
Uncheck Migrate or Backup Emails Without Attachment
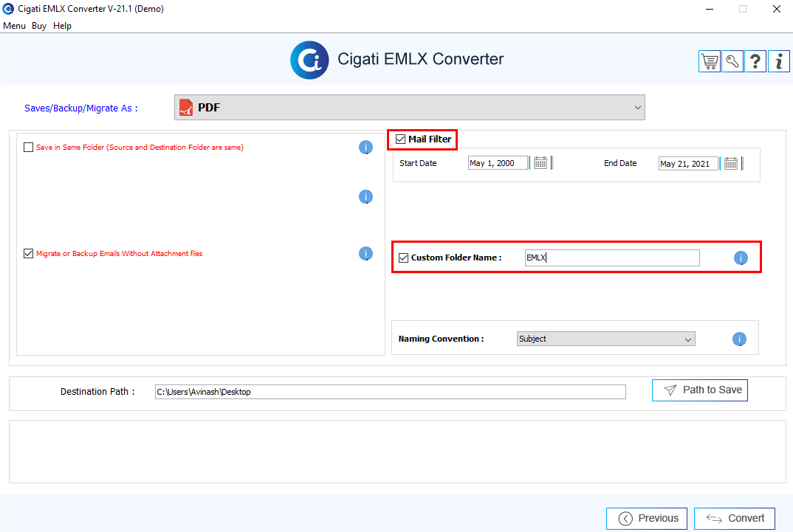28,254
